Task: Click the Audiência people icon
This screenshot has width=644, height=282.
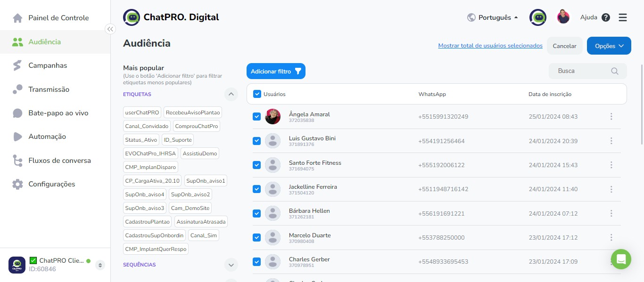Action: (x=17, y=42)
